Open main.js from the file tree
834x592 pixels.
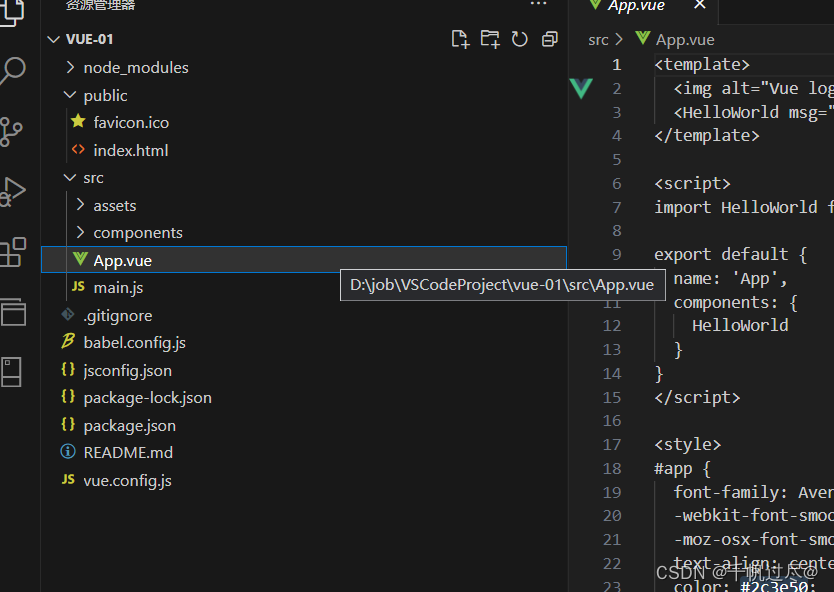(x=118, y=288)
